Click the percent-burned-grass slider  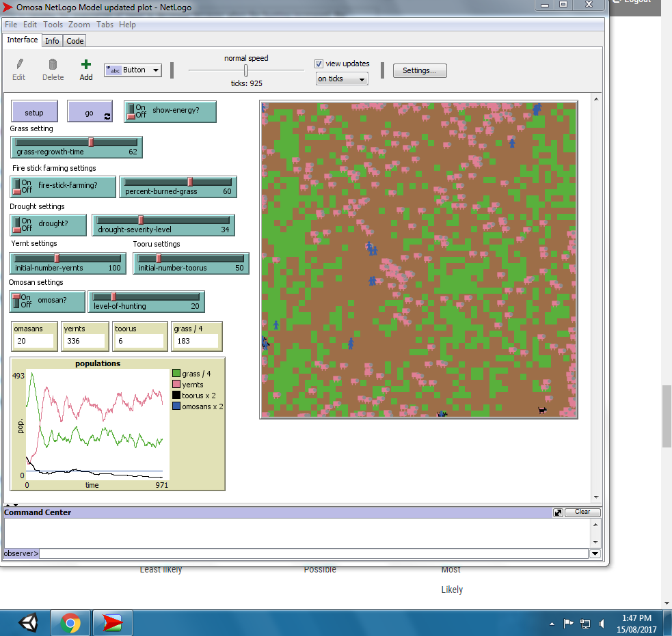[178, 186]
